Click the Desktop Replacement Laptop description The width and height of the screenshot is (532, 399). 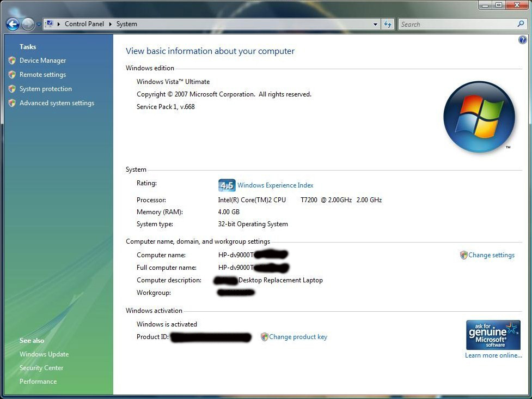[280, 280]
